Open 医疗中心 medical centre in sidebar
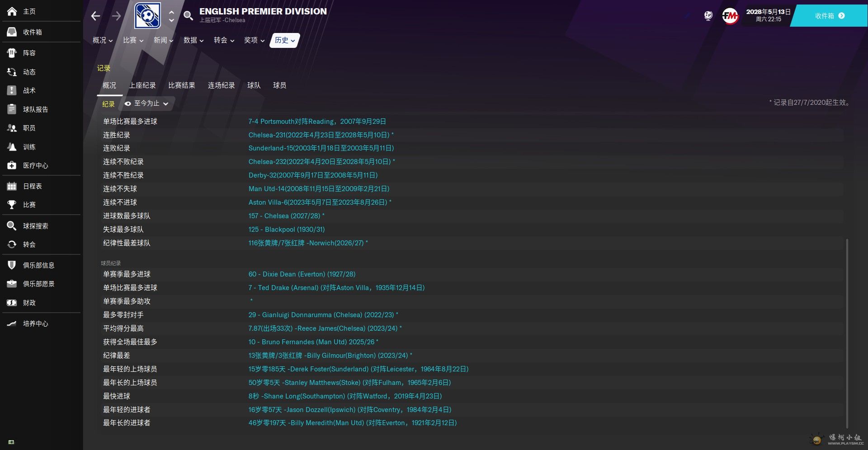 click(x=35, y=165)
